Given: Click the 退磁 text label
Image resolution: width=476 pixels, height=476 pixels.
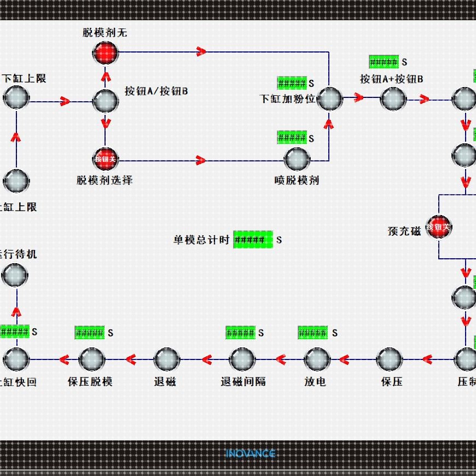Looking at the screenshot, I should [165, 381].
